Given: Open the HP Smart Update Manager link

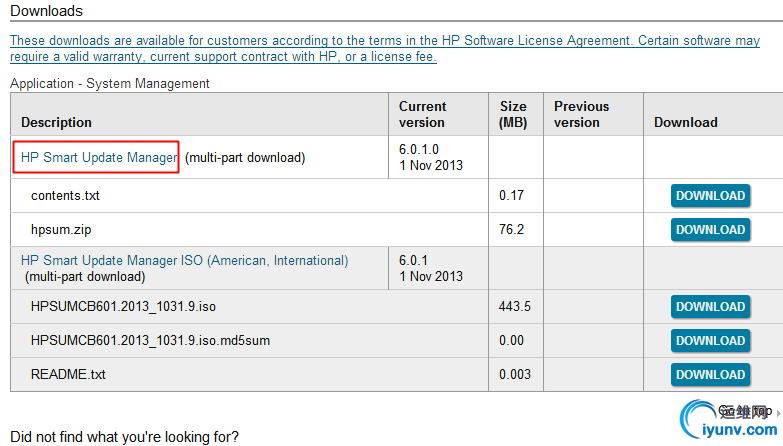Looking at the screenshot, I should click(99, 157).
